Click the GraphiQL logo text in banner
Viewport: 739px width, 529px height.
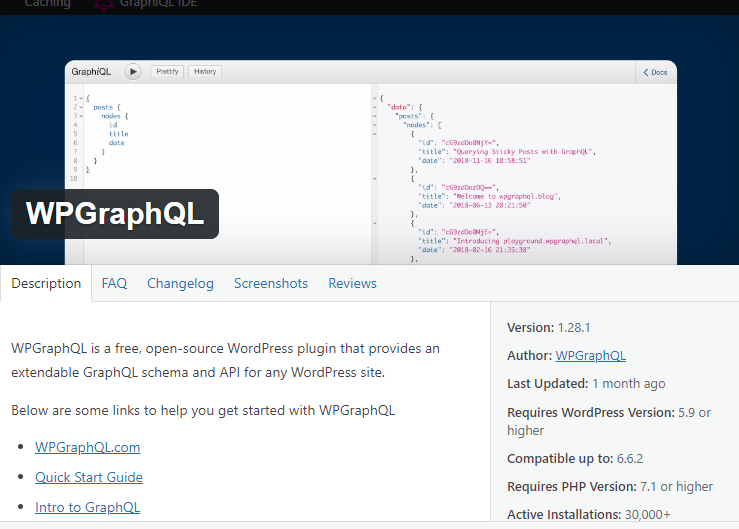(91, 72)
